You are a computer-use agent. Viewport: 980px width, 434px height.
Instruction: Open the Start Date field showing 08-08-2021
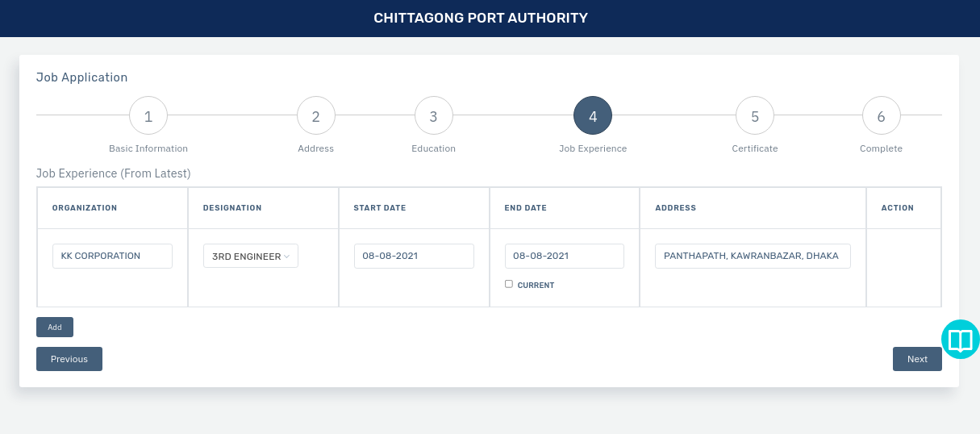[414, 256]
